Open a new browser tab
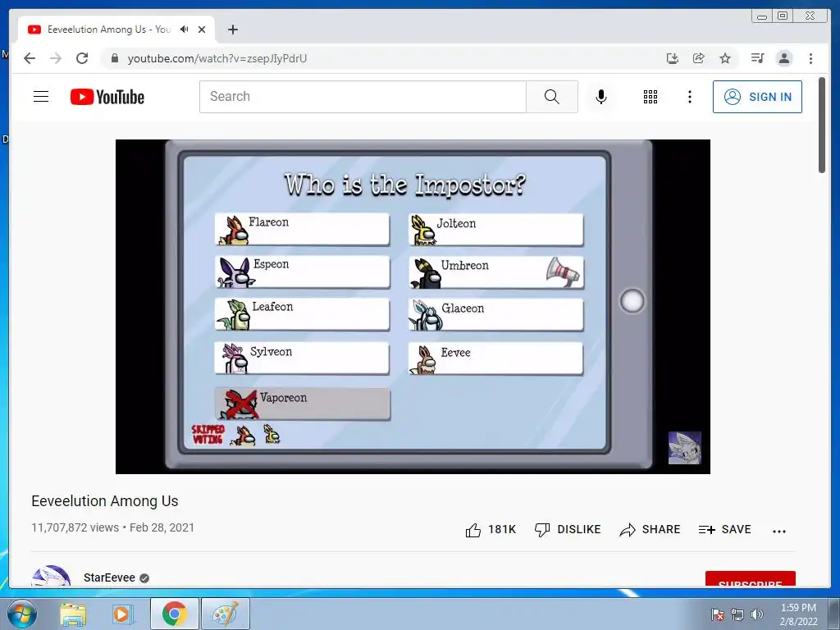This screenshot has width=840, height=630. (x=232, y=30)
